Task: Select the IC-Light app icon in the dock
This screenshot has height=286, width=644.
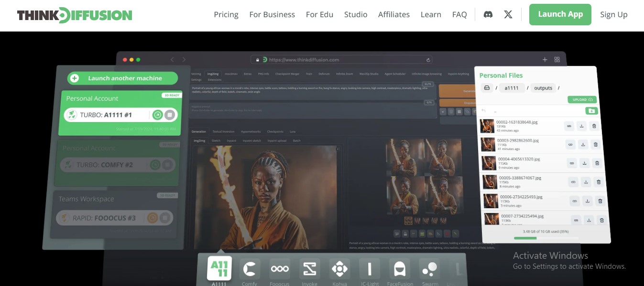Action: pos(370,269)
